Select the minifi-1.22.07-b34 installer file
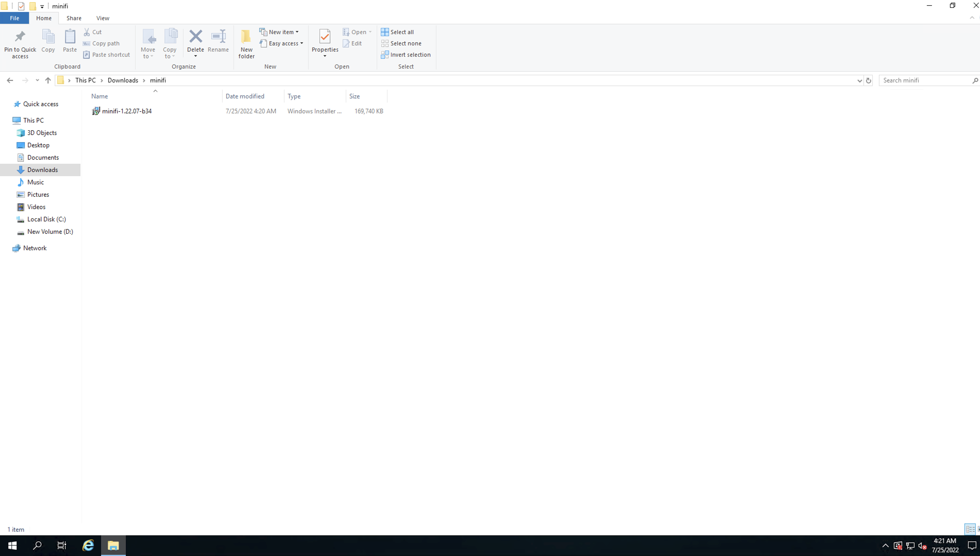The image size is (980, 556). pyautogui.click(x=126, y=111)
